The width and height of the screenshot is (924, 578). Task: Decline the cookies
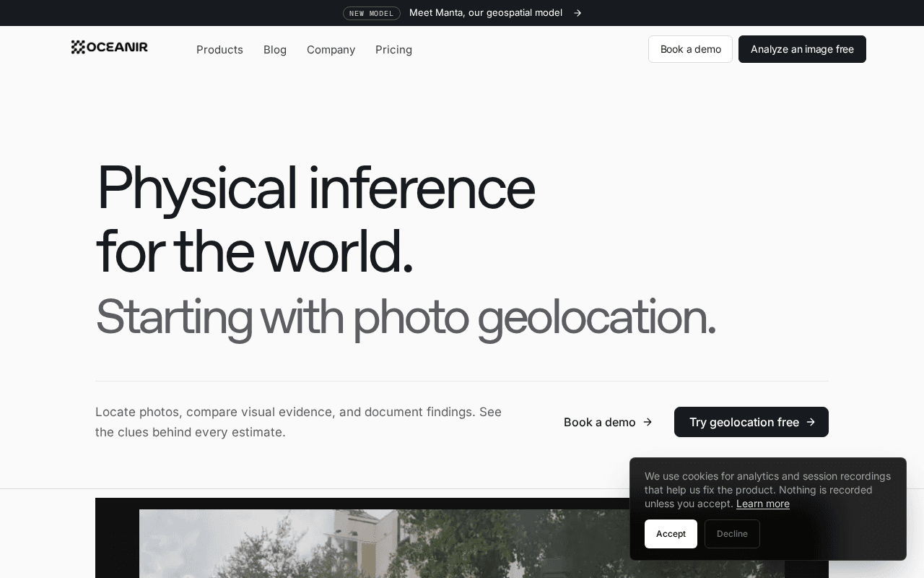click(732, 534)
